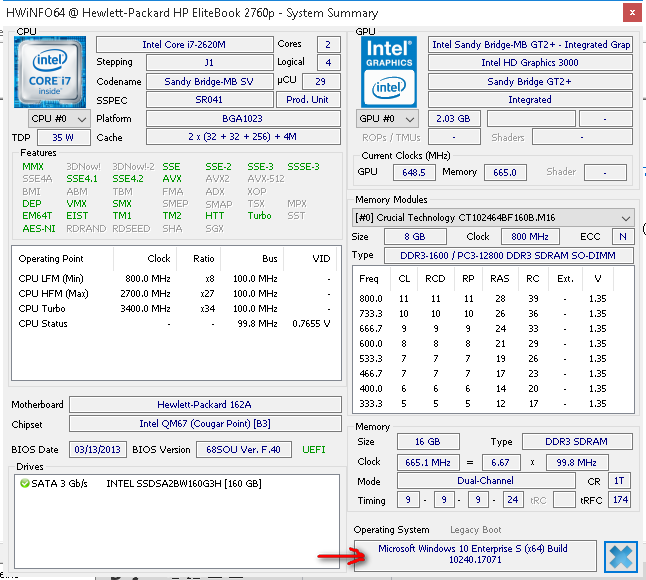Click the Hewlett-Packard 162A motherboard field
646x580 pixels.
(205, 405)
